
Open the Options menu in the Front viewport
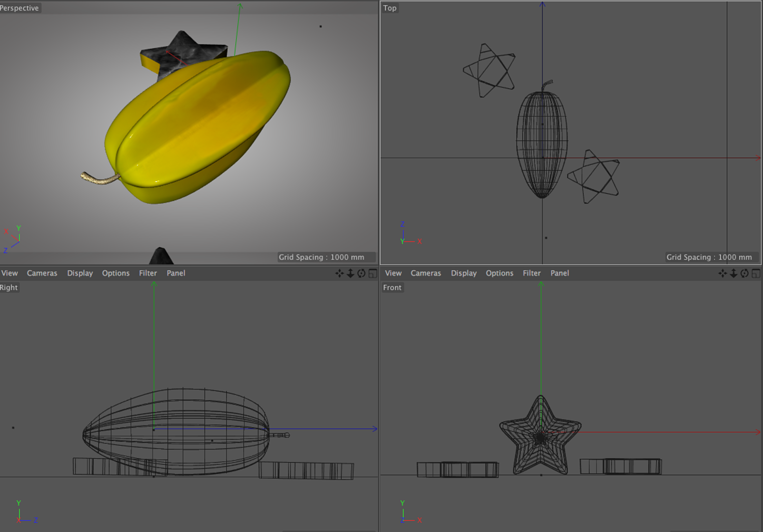click(500, 273)
